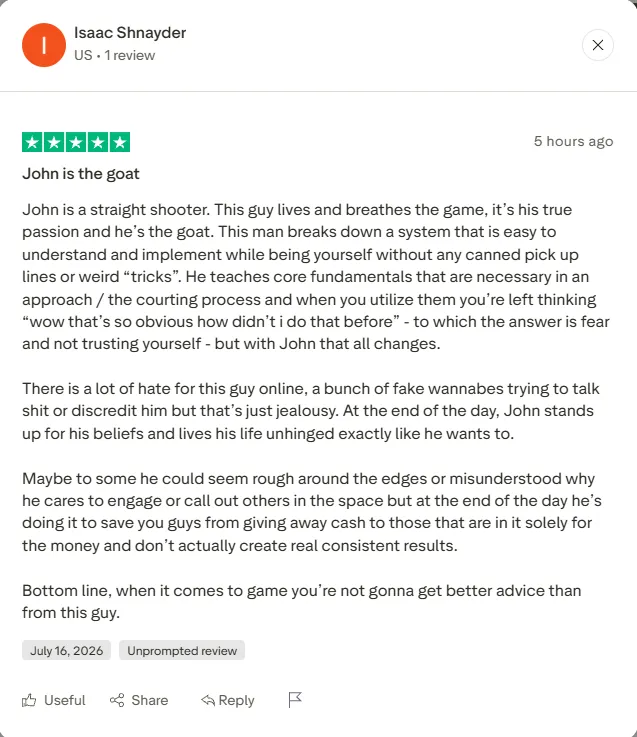The image size is (637, 737).
Task: Click the 'Reply' label
Action: point(236,700)
